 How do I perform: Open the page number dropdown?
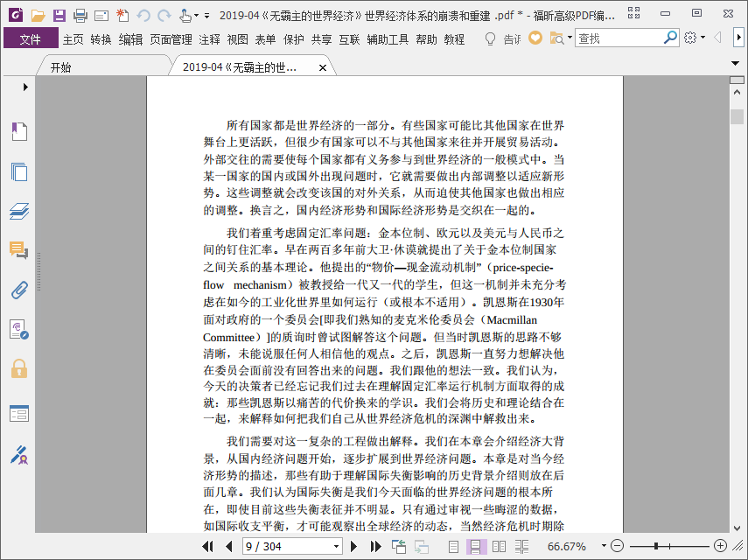(x=337, y=547)
